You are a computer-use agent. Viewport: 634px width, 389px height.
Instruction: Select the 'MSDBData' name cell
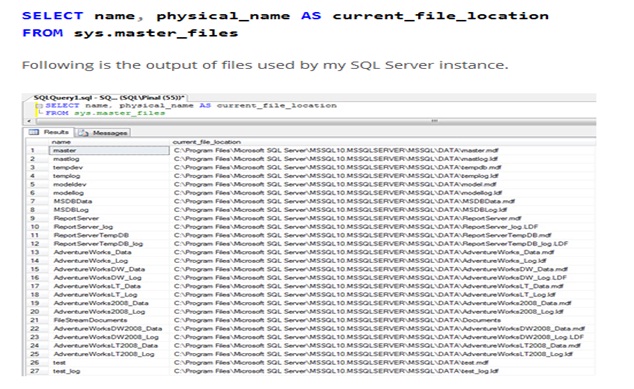point(109,201)
